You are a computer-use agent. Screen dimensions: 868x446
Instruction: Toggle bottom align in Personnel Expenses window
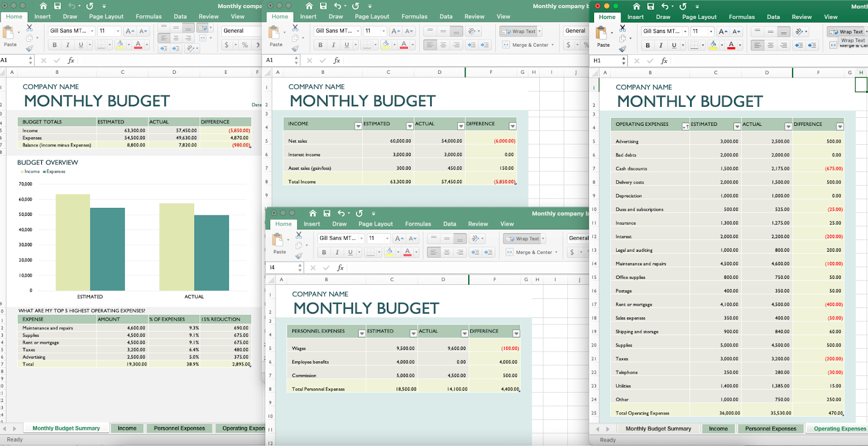tap(459, 239)
